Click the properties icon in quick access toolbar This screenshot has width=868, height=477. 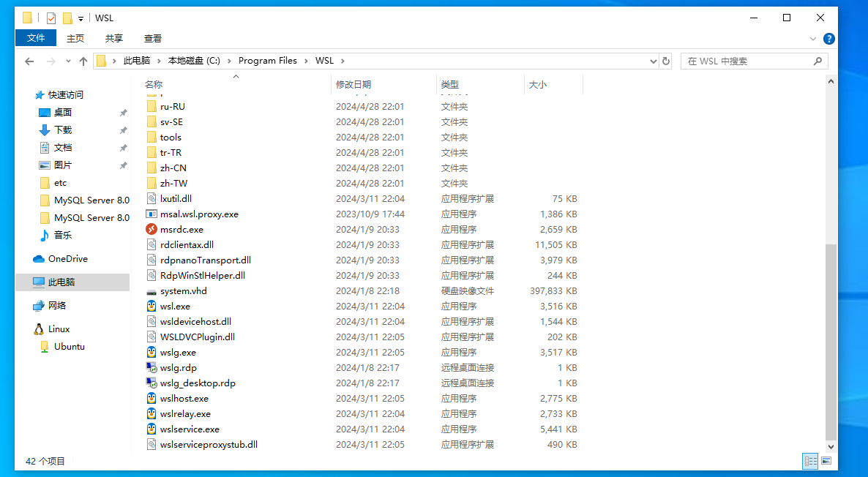point(51,18)
